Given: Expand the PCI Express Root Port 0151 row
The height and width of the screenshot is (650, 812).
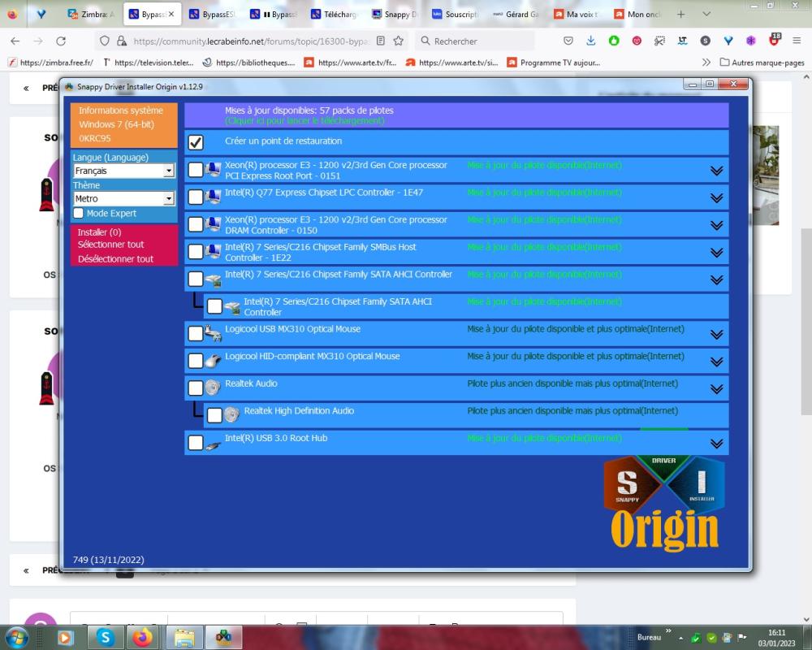Looking at the screenshot, I should 717,171.
